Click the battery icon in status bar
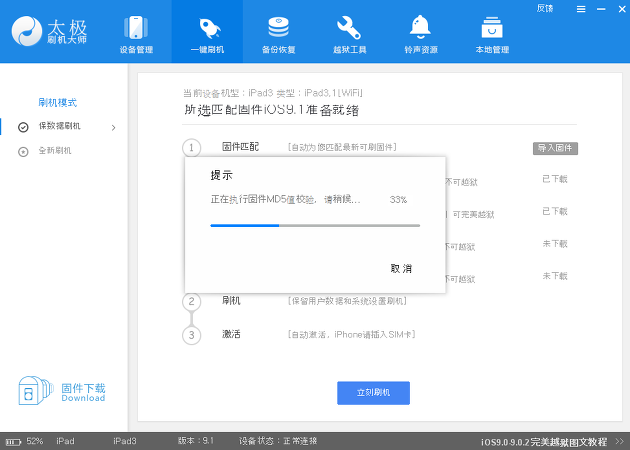The height and width of the screenshot is (450, 630). click(14, 442)
